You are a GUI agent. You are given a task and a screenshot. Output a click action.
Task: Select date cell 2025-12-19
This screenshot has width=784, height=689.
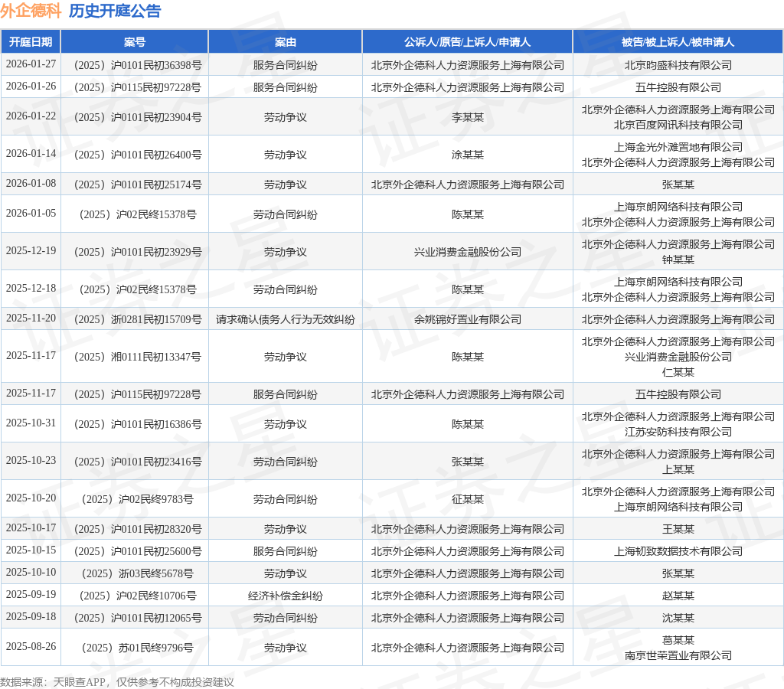point(31,251)
